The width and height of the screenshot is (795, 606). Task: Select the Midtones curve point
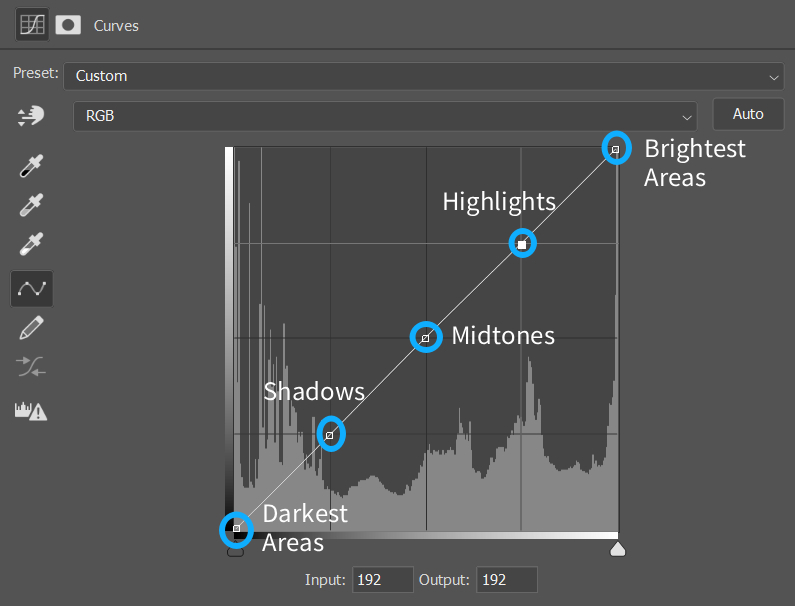pos(425,338)
